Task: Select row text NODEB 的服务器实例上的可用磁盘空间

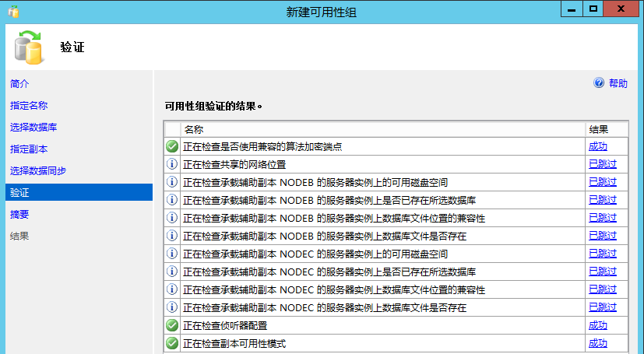Action: click(315, 183)
